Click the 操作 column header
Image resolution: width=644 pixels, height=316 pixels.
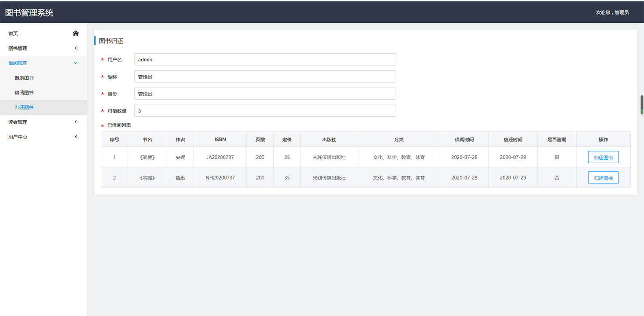pos(603,140)
